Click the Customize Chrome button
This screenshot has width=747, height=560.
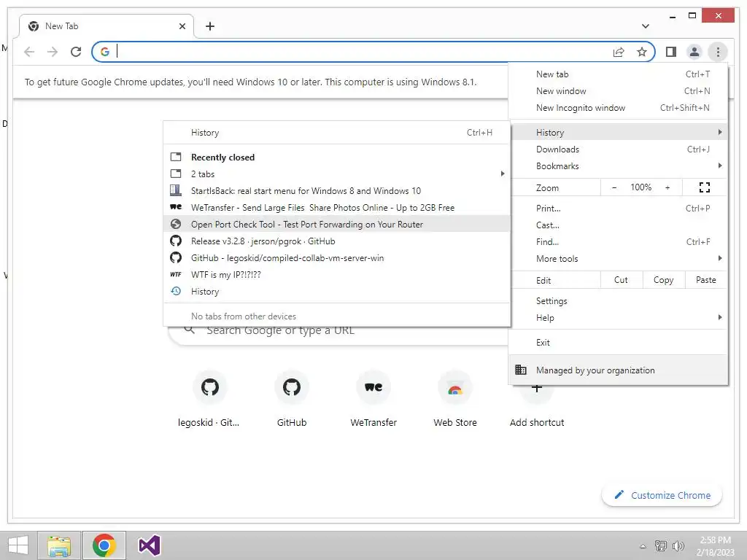tap(662, 495)
